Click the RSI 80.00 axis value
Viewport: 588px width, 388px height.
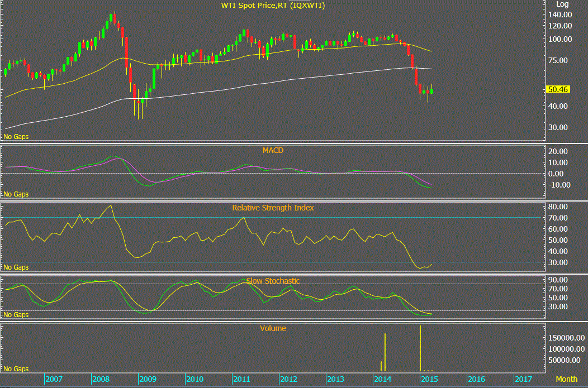click(x=558, y=207)
